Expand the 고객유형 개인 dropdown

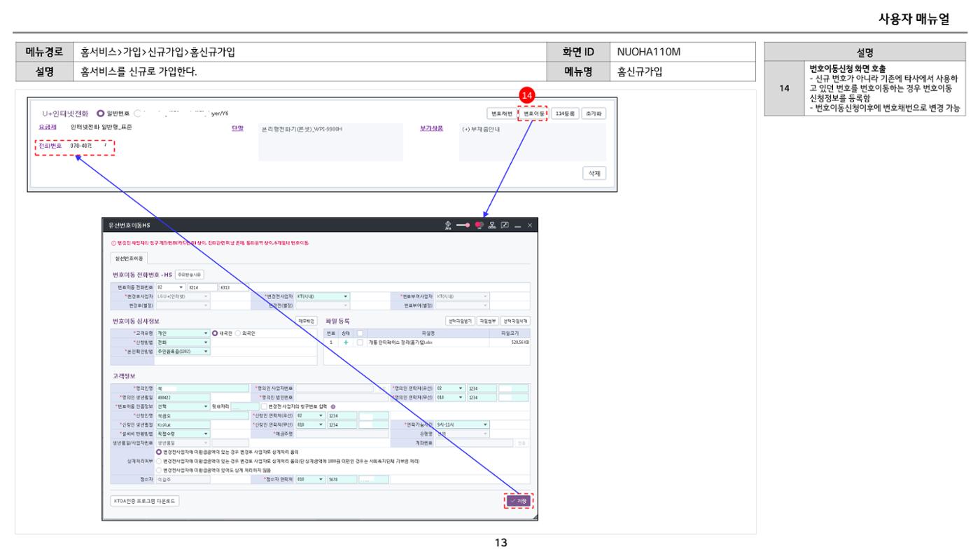tap(183, 333)
